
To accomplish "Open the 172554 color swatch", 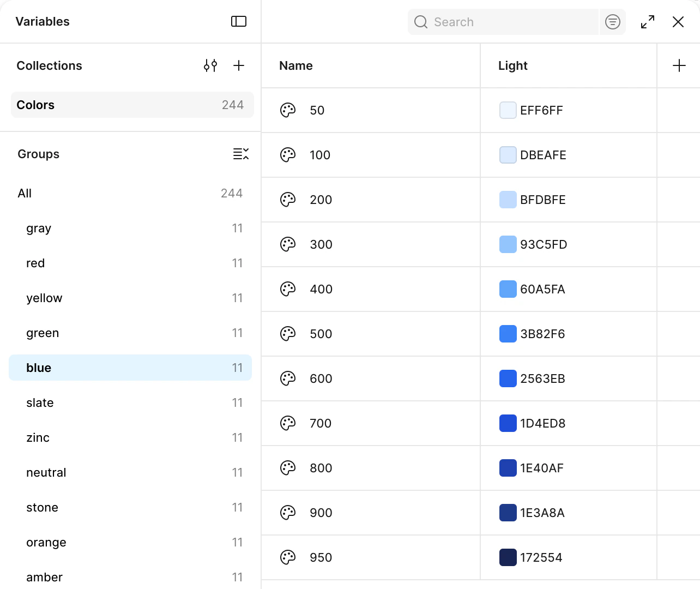I will [508, 557].
